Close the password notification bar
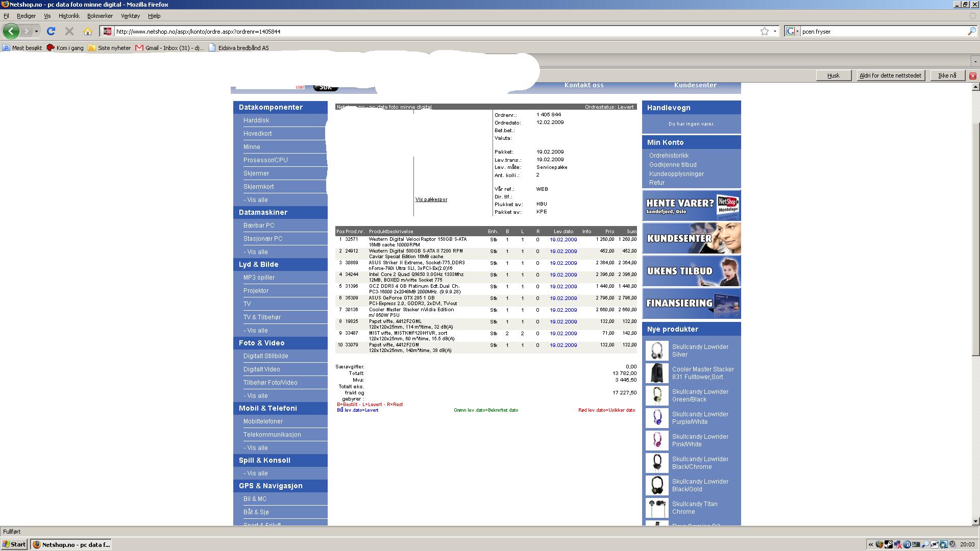The height and width of the screenshot is (551, 980). click(972, 76)
